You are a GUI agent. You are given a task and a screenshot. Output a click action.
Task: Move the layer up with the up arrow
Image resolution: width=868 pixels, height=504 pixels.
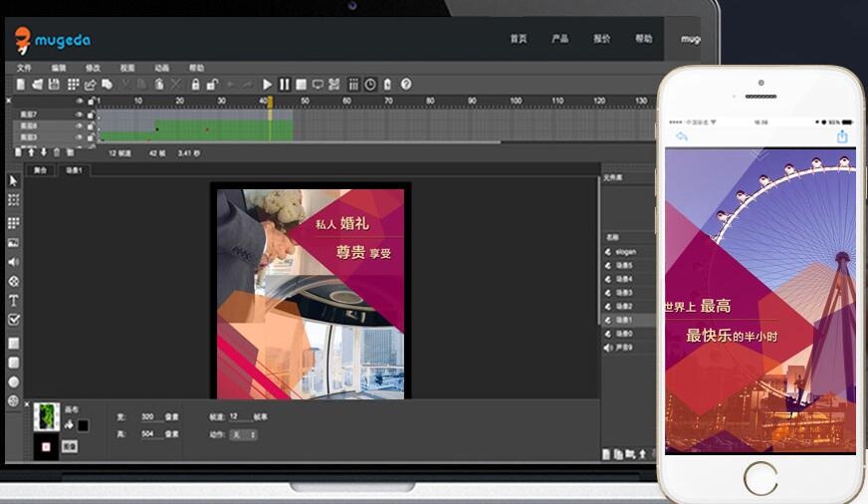coord(31,151)
